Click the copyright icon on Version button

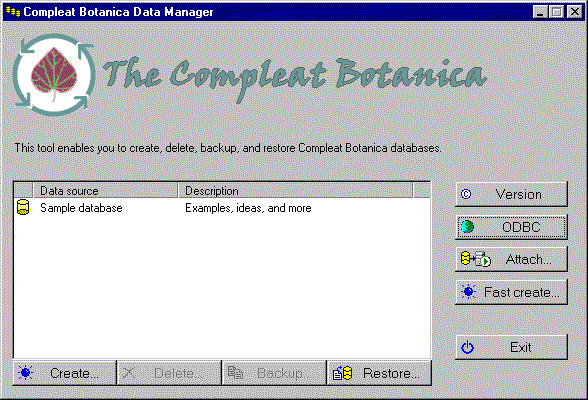(466, 194)
